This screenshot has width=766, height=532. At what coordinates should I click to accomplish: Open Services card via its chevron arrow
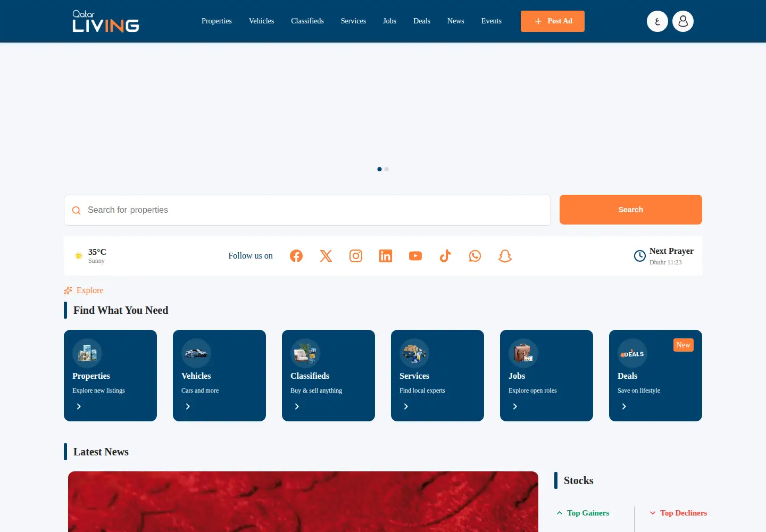point(406,406)
